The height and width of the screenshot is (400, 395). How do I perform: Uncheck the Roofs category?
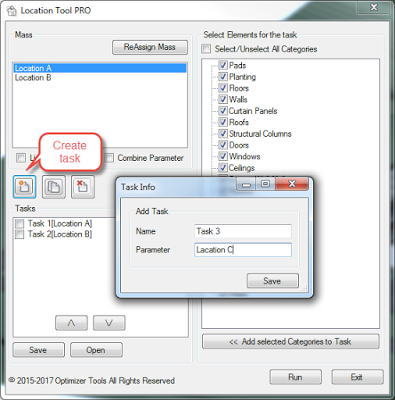[x=223, y=122]
